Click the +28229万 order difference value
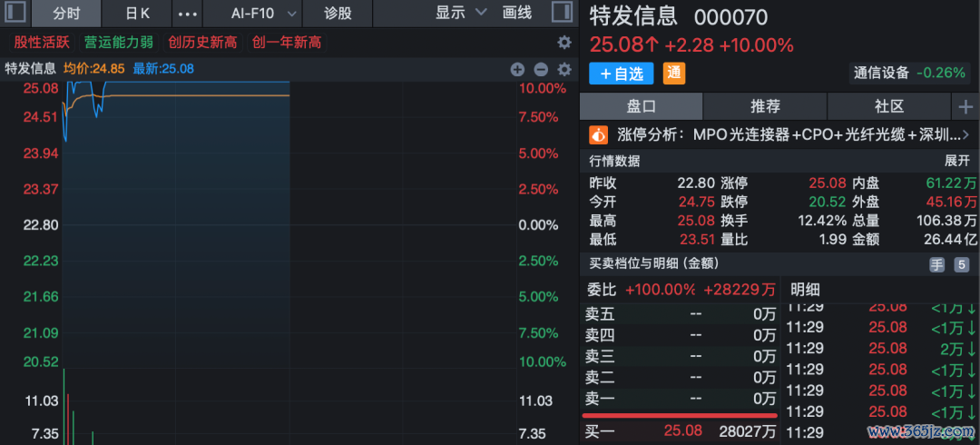The width and height of the screenshot is (980, 445). pos(740,290)
